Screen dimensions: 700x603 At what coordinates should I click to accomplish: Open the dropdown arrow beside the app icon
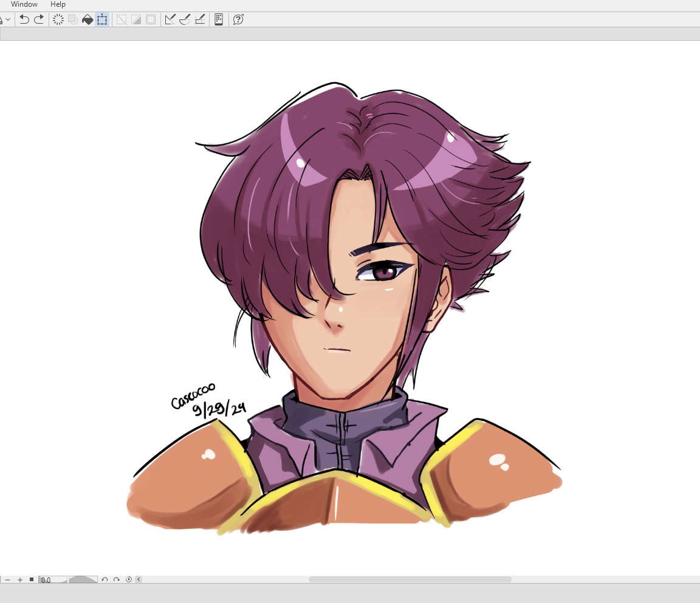tap(9, 19)
